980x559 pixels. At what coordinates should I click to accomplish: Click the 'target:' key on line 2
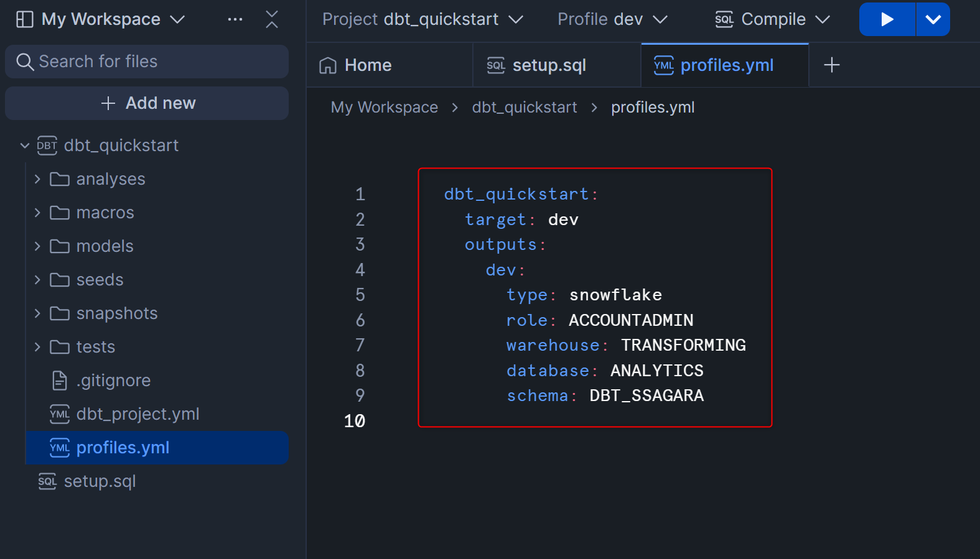[500, 219]
